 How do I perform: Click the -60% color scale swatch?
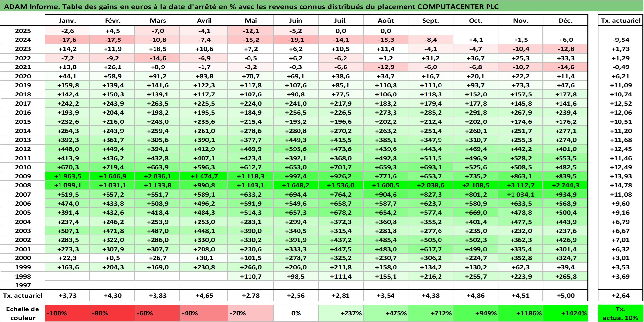click(x=158, y=313)
